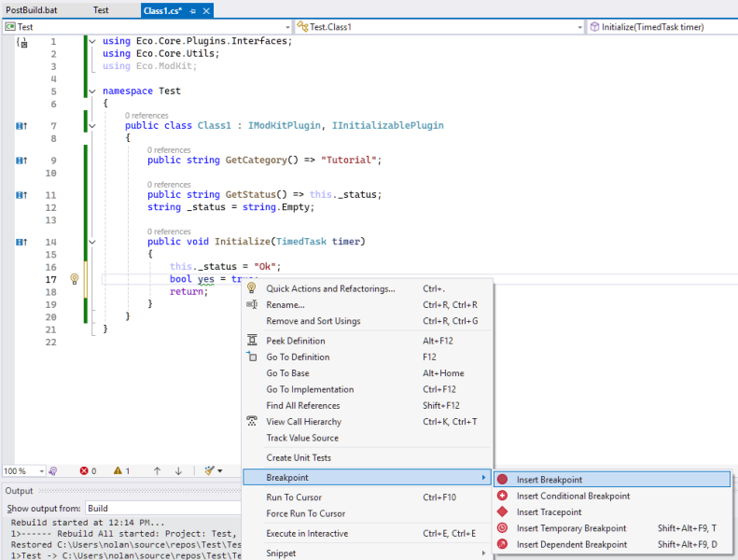Click the inheritance margin icon on line 14

coord(21,242)
